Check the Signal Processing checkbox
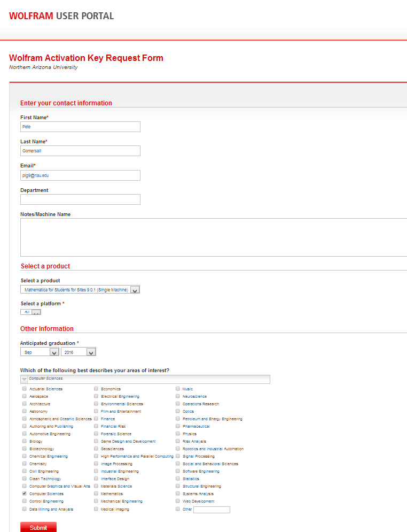Image resolution: width=407 pixels, height=532 pixels. (177, 456)
